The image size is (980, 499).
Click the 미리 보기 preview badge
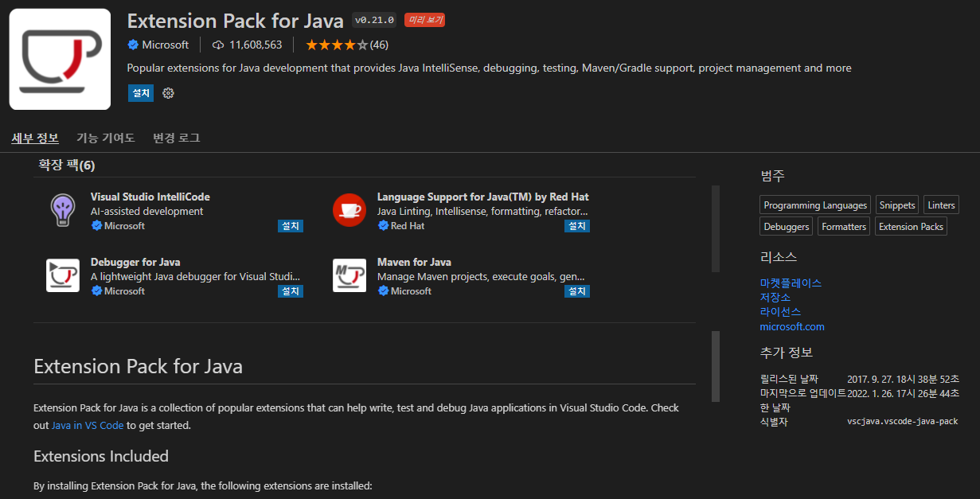(425, 20)
